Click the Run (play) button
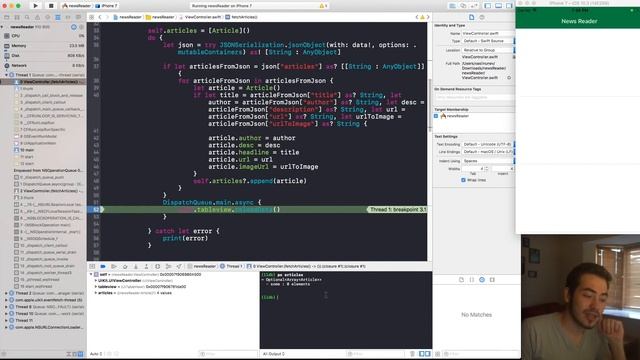 point(36,6)
